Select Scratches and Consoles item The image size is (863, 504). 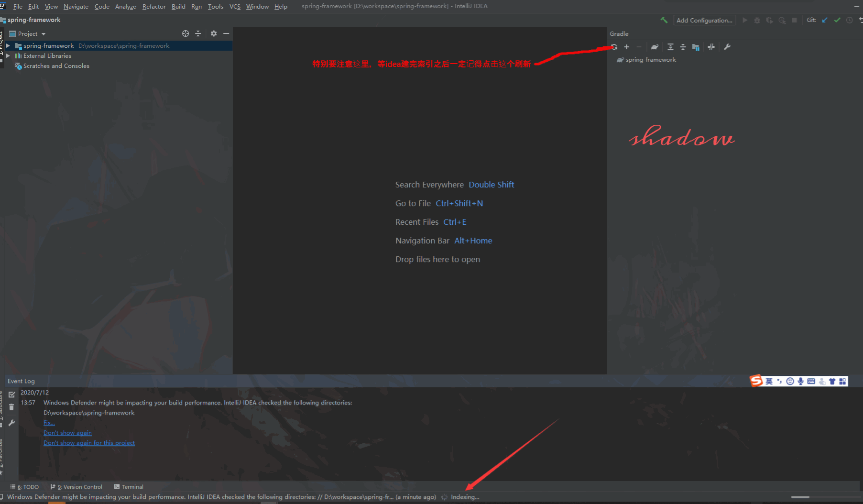coord(56,66)
